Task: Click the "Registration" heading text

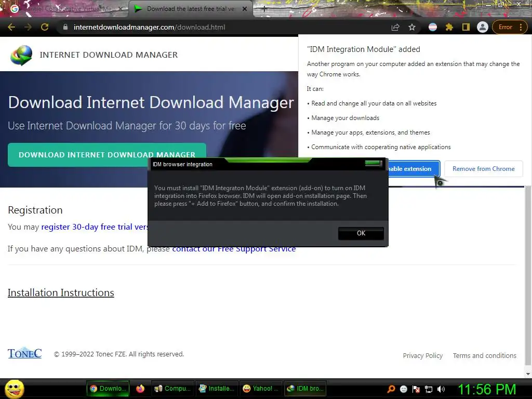Action: tap(35, 210)
